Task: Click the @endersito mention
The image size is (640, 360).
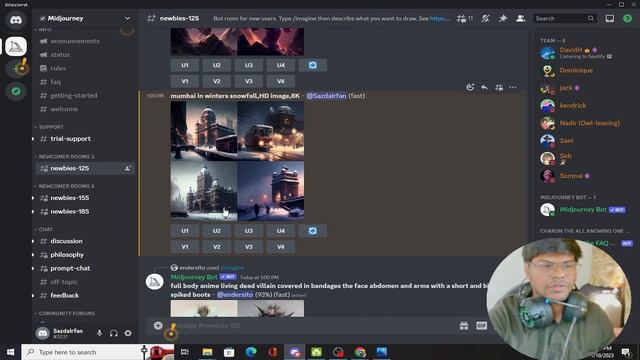Action: tap(235, 295)
